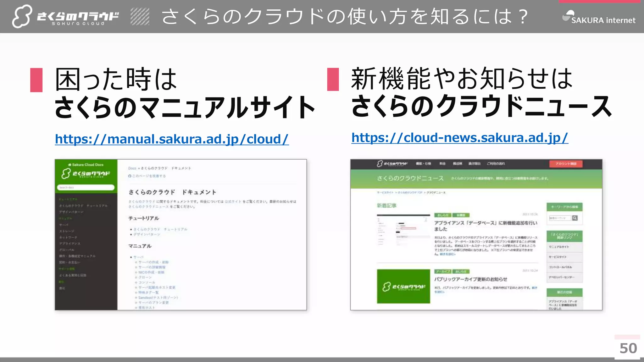Open 'コンソール' manual link
The width and height of the screenshot is (644, 362).
coord(147,282)
